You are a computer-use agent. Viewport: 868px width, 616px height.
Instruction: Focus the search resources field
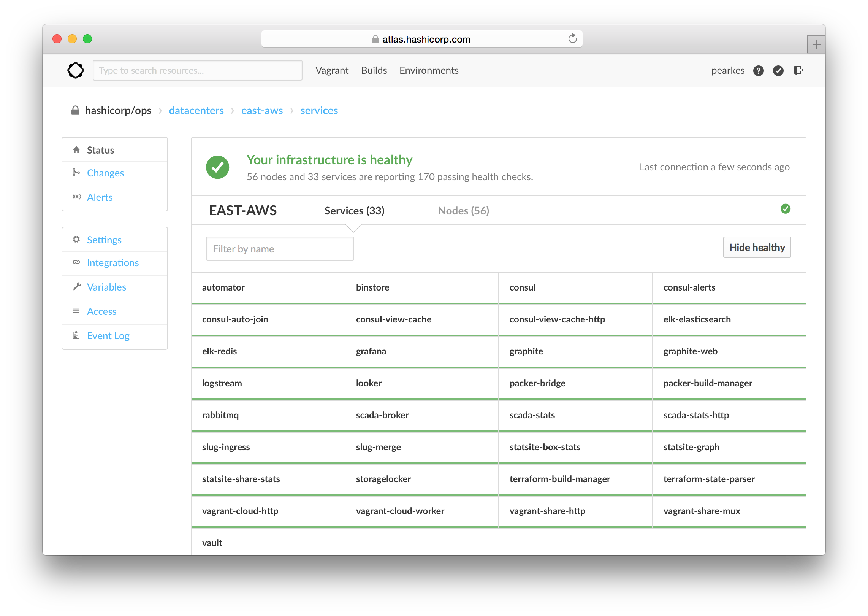coord(197,70)
